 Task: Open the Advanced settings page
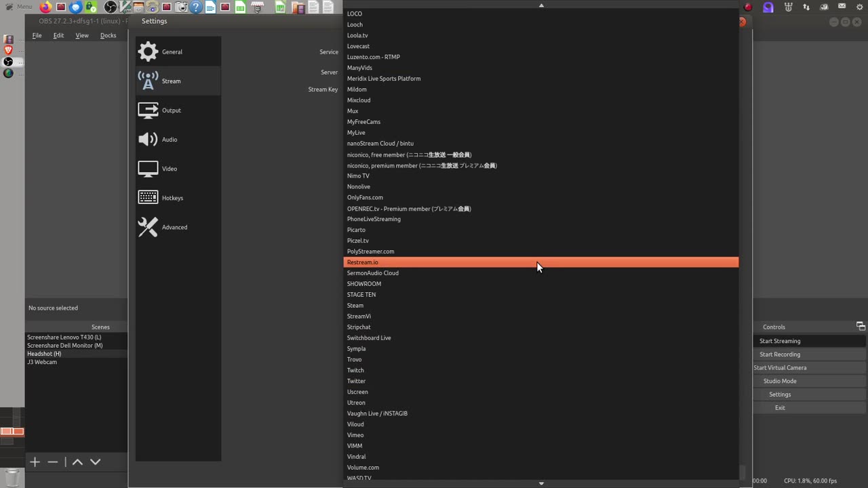(178, 227)
